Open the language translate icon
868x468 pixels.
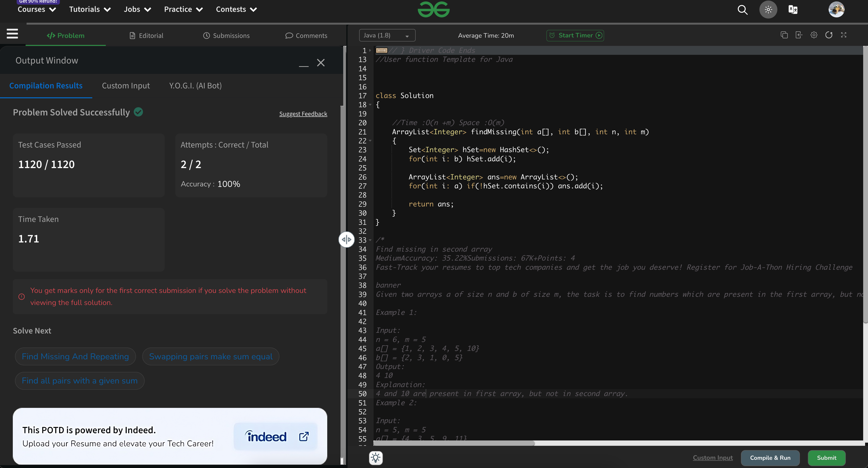(793, 10)
